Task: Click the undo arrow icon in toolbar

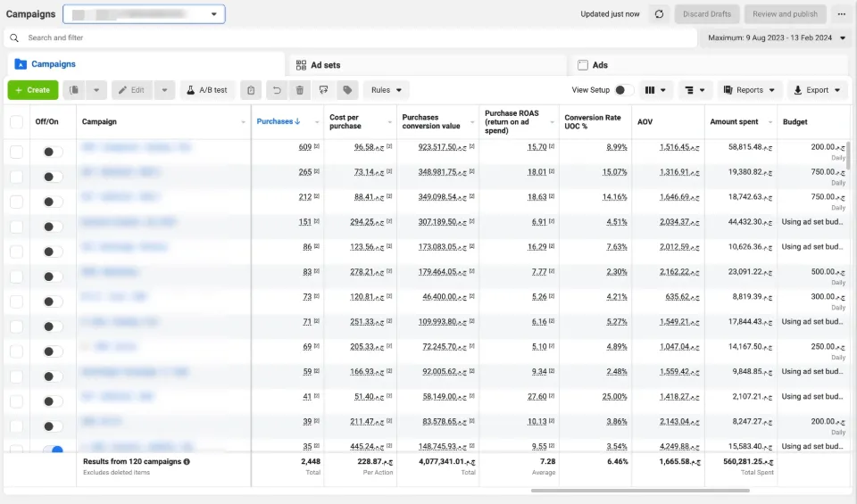Action: click(x=277, y=90)
